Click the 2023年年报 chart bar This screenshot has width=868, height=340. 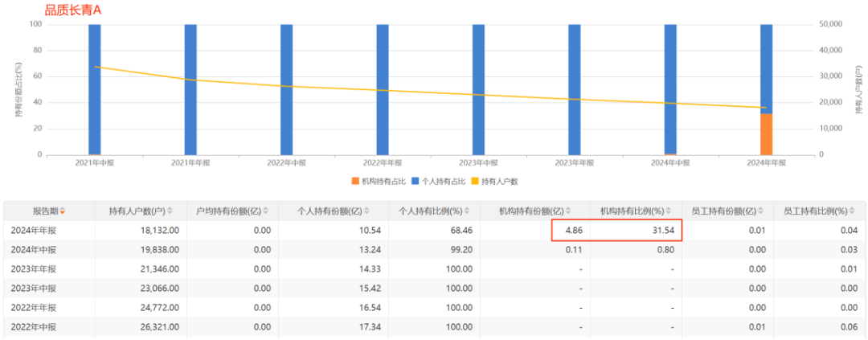(575, 90)
